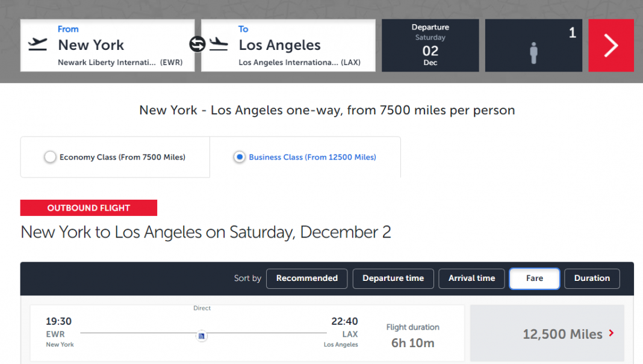This screenshot has width=643, height=364.
Task: Click the airplane icon in To field
Action: [219, 45]
